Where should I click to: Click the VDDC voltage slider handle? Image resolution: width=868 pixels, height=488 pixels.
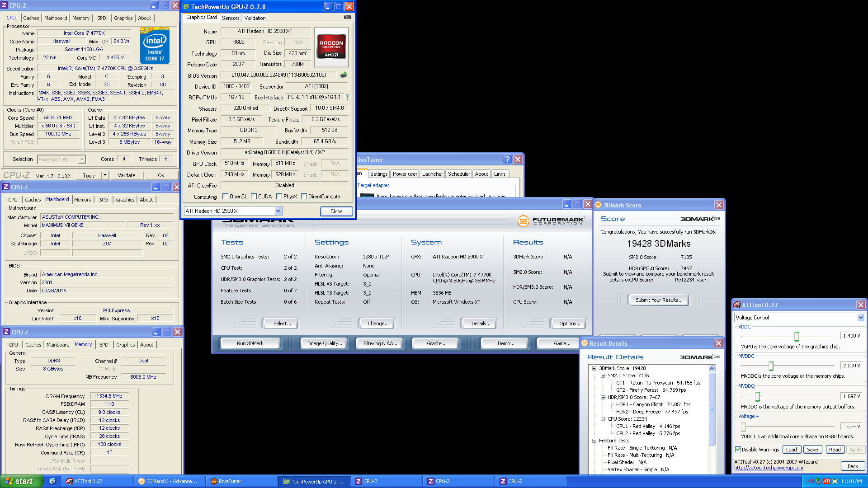(797, 336)
